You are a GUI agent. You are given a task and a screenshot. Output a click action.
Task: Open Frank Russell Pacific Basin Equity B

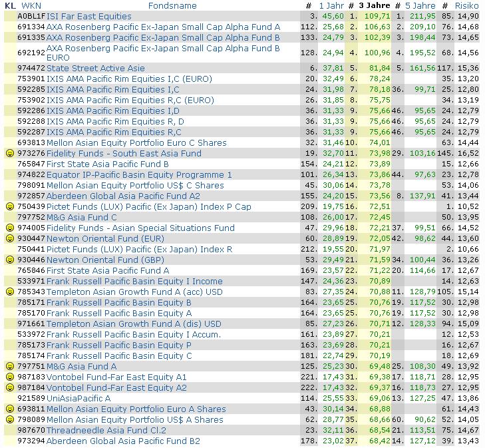click(x=119, y=302)
